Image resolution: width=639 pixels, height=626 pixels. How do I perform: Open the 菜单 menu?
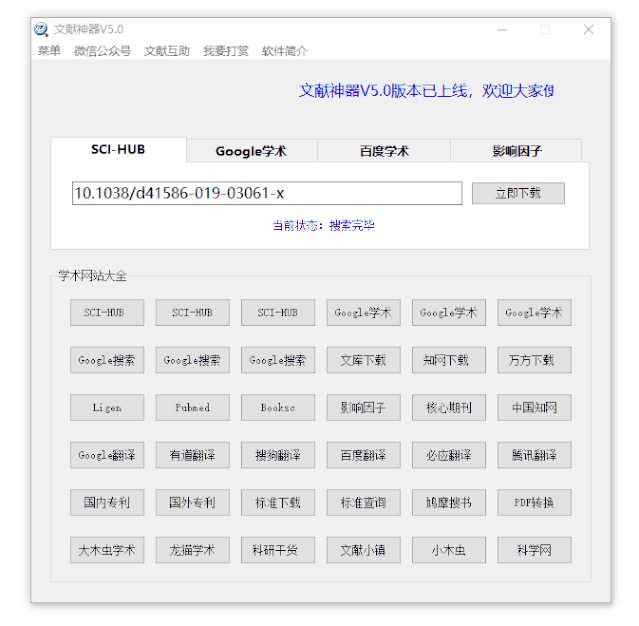pos(49,51)
